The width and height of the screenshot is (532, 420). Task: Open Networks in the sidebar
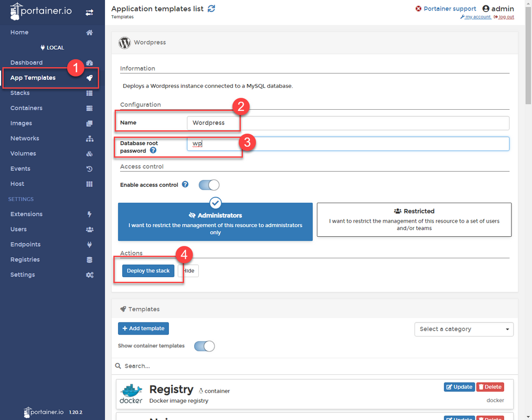25,138
